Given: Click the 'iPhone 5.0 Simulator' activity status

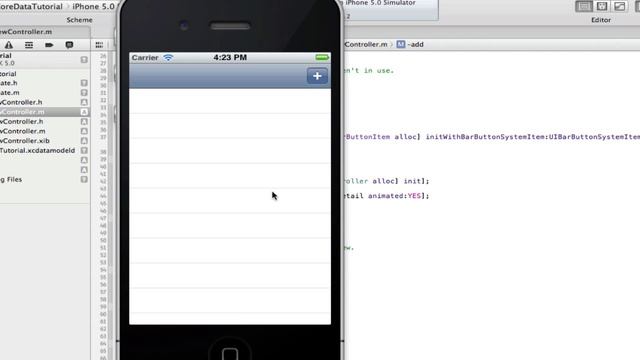Looking at the screenshot, I should click(380, 3).
